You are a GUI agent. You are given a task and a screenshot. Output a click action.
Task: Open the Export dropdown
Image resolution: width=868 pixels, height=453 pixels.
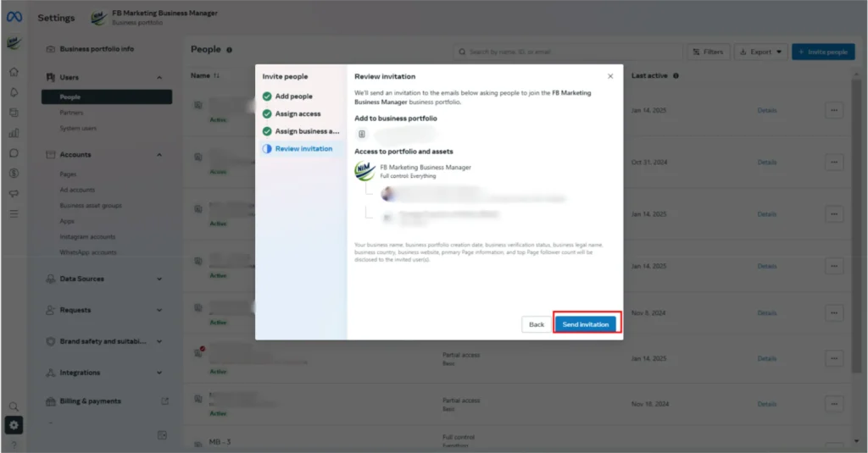pyautogui.click(x=760, y=52)
